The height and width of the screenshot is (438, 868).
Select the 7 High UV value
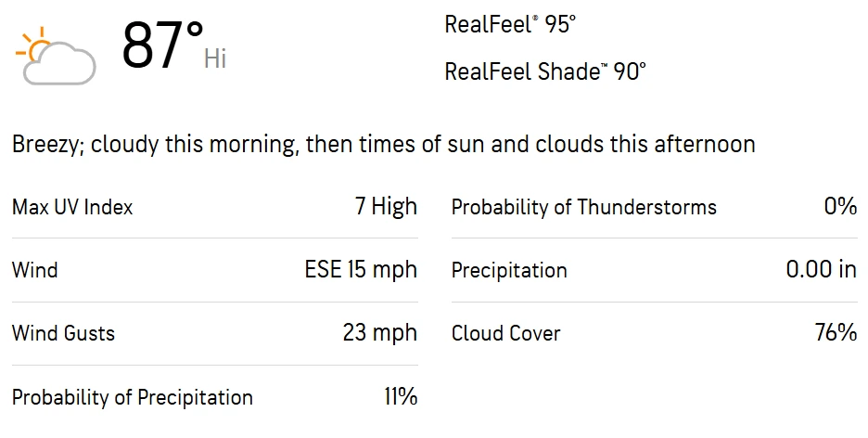(386, 207)
